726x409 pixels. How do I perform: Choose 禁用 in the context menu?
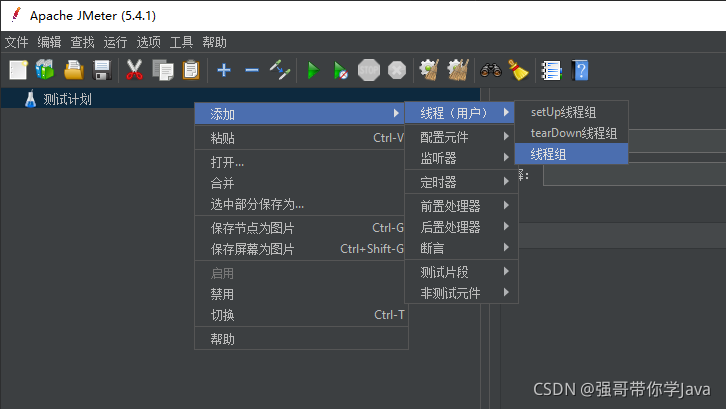[x=301, y=294]
